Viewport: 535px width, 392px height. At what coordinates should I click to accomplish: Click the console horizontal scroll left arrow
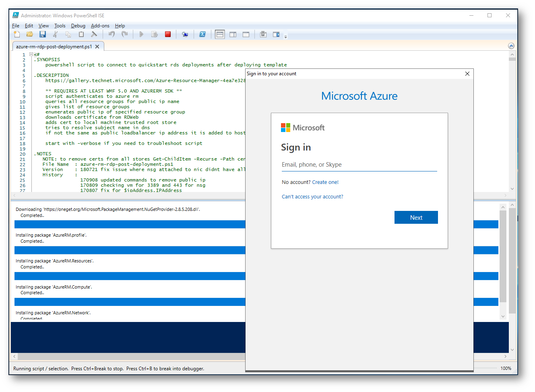(14, 356)
